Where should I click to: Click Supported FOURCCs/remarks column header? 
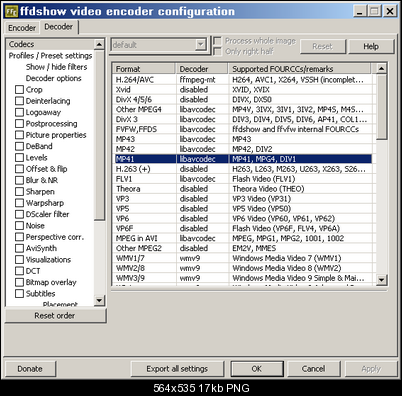(x=299, y=69)
